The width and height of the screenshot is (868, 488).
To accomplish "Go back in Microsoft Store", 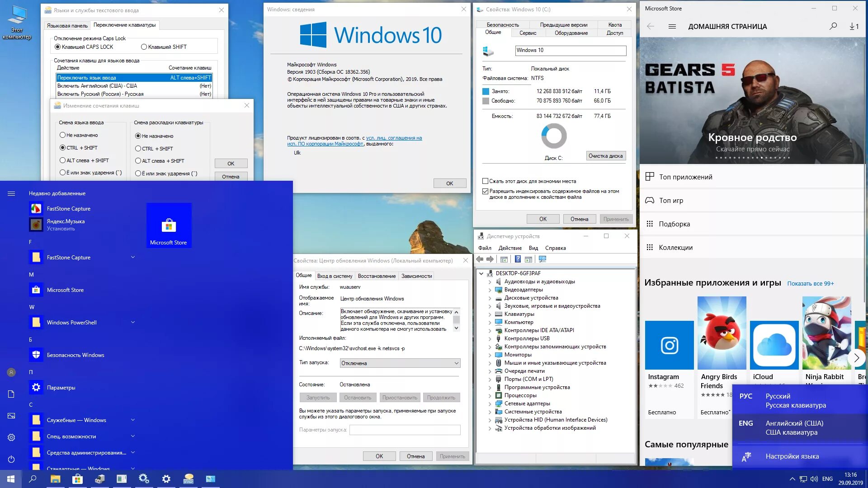I will 651,26.
